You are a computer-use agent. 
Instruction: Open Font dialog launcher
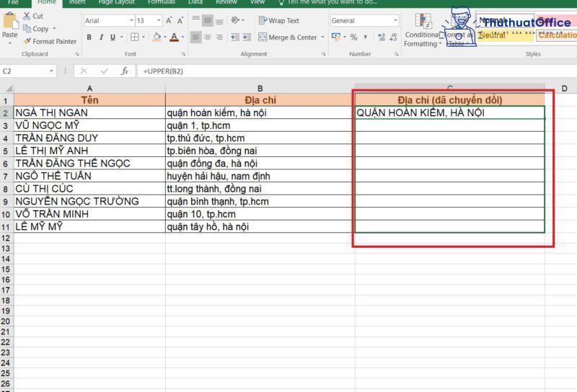pos(183,54)
